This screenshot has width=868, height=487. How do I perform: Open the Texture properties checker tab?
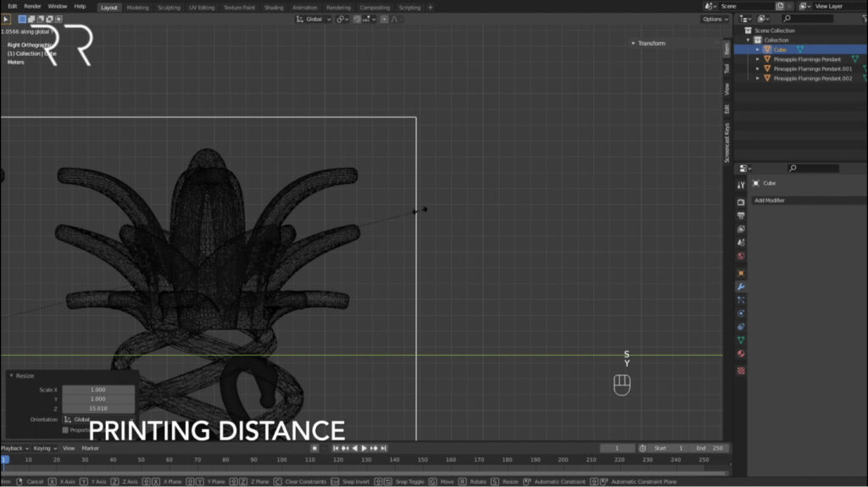coord(741,371)
